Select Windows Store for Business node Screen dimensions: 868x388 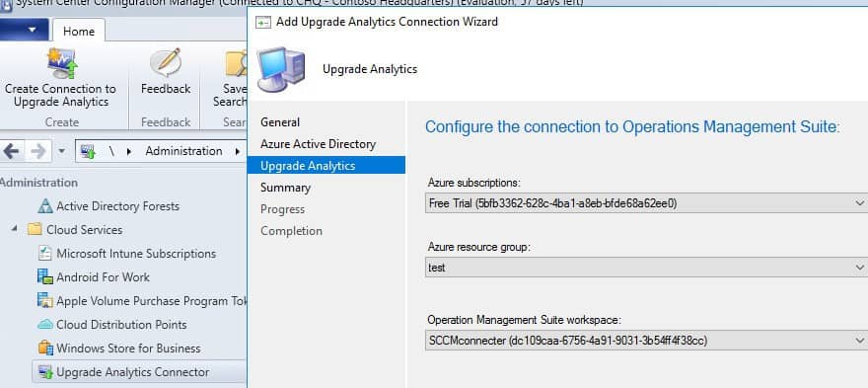pos(128,349)
